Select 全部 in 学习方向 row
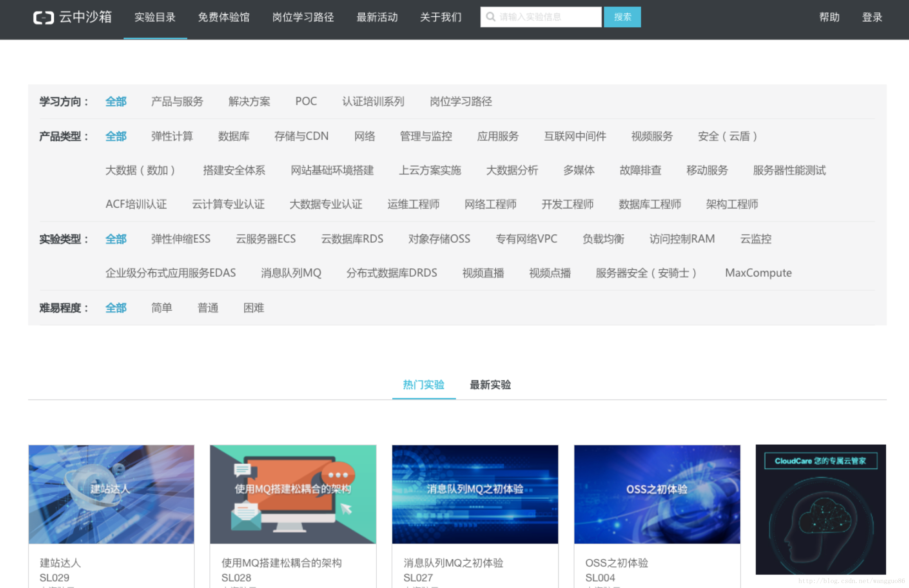909x588 pixels. 116,102
